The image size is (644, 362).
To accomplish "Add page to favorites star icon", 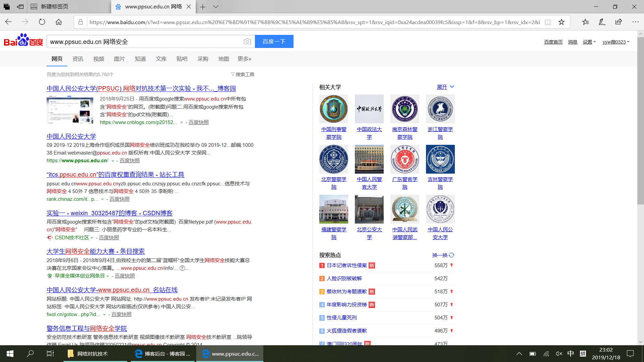I will coord(561,22).
